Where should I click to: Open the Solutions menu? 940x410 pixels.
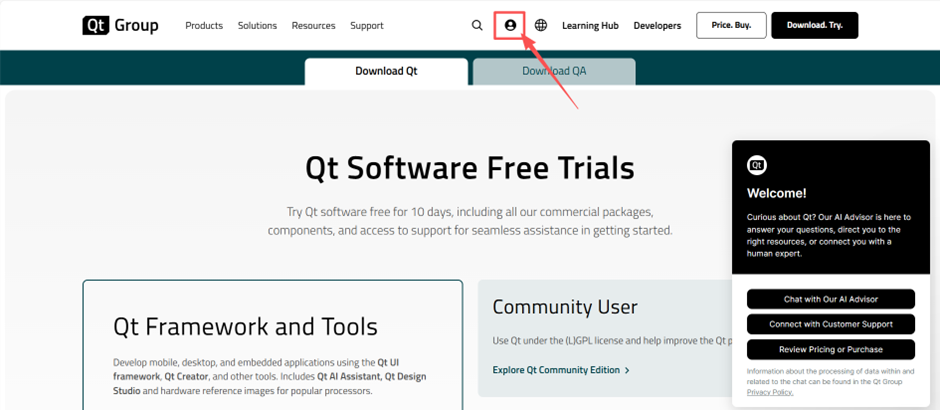[x=257, y=26]
